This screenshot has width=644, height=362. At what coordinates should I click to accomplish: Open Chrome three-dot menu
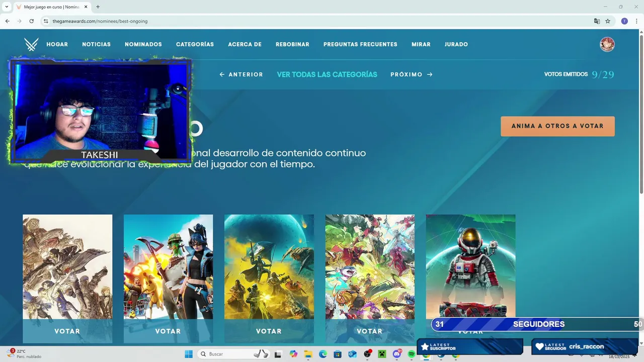point(637,21)
